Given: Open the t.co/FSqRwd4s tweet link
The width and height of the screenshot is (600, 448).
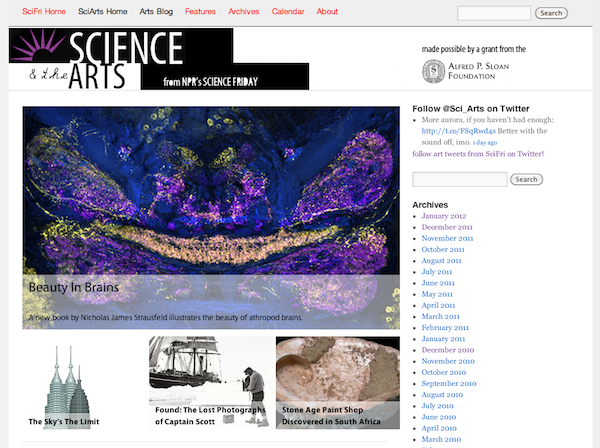Looking at the screenshot, I should click(x=458, y=131).
